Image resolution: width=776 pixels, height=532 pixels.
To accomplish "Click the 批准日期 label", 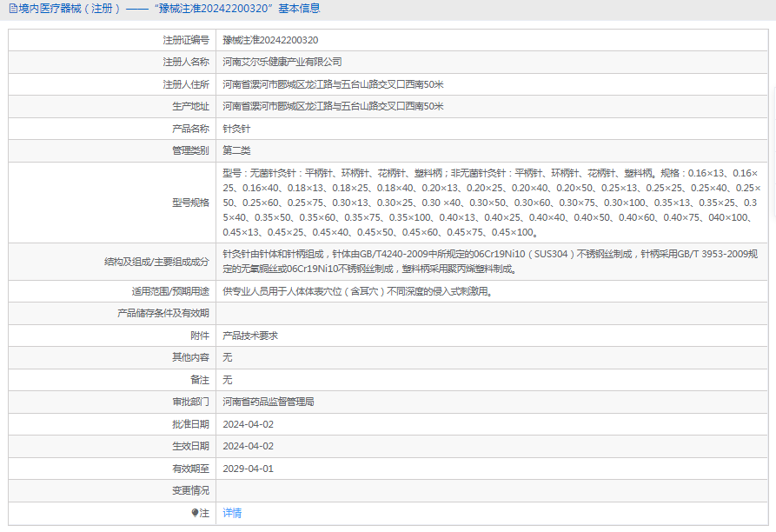I will click(x=190, y=424).
